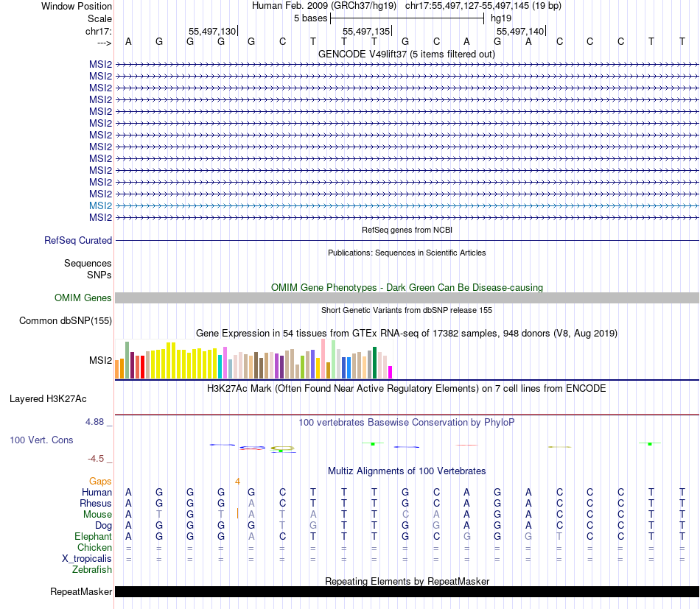Image resolution: width=700 pixels, height=609 pixels.
Task: Click the MSI2 label beside GTEx bar chart
Action: (100, 361)
